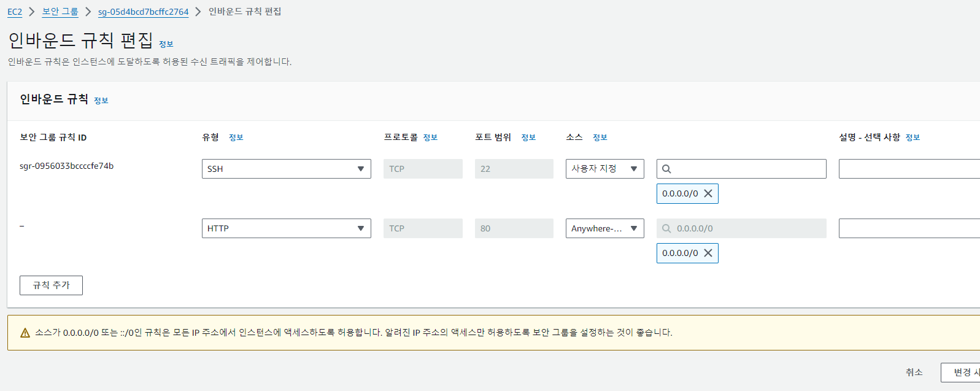Open sg-05d4bcd7bcffc2764 breadcrumb link
Image resolution: width=980 pixels, height=391 pixels.
click(x=144, y=12)
